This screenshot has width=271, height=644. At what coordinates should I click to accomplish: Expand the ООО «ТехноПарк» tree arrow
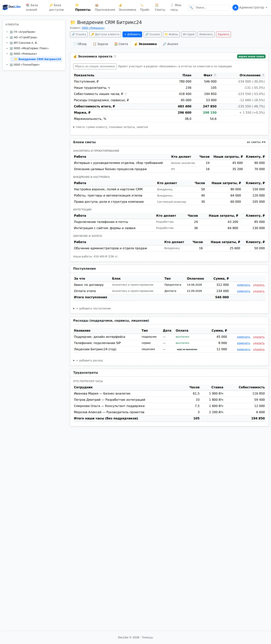[x=7, y=65]
